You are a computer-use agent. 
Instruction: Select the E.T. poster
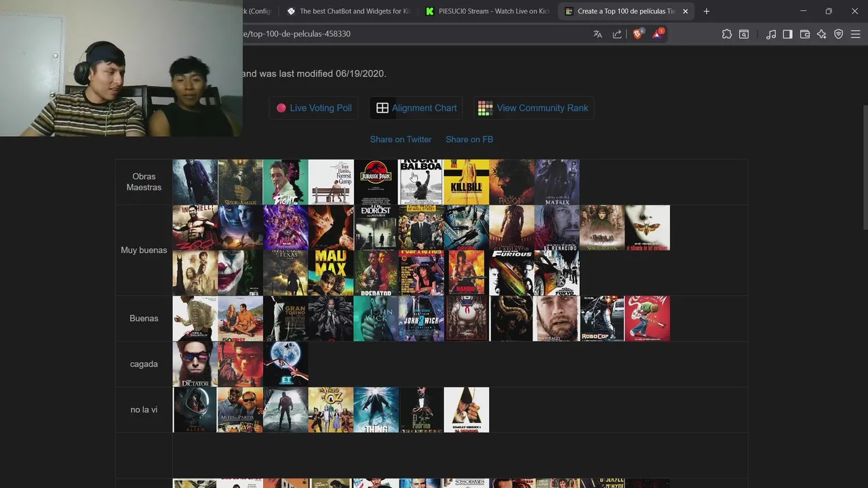285,364
